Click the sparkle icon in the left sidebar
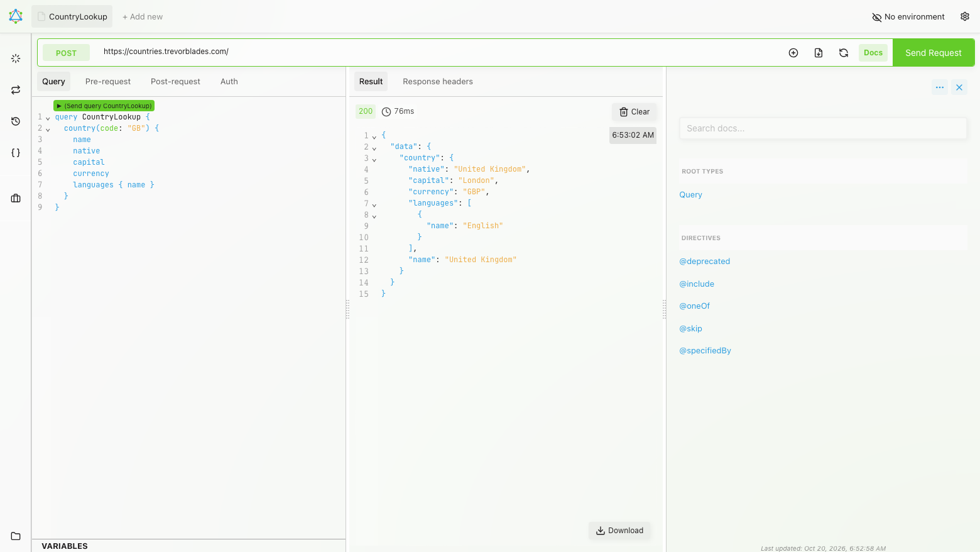Viewport: 980px width, 552px height. (16, 58)
